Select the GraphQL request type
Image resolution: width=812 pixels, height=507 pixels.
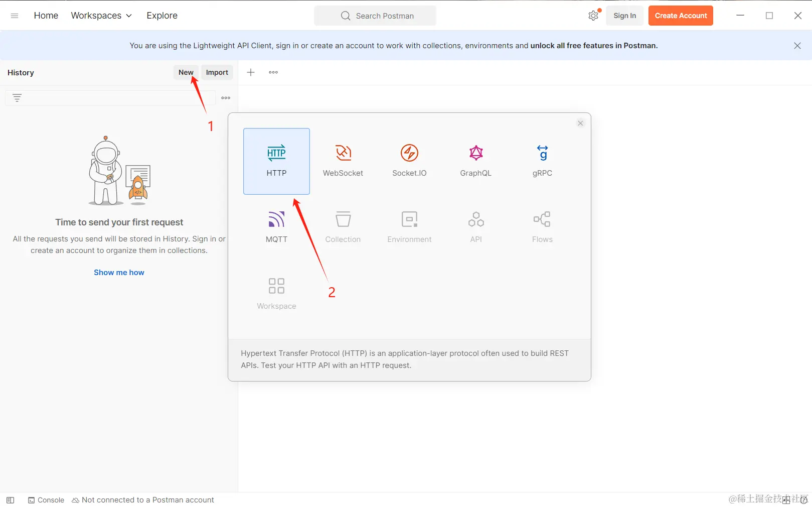coord(476,161)
